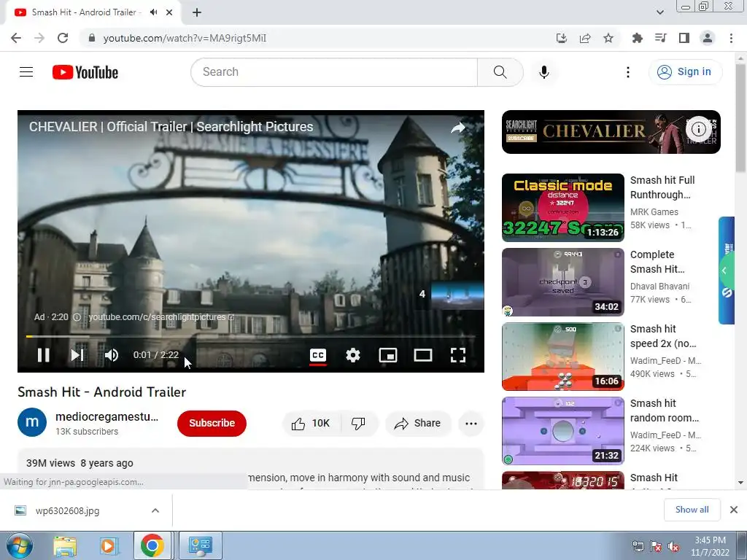This screenshot has height=560, width=747.
Task: Mute the tab via speaker icon
Action: (153, 12)
